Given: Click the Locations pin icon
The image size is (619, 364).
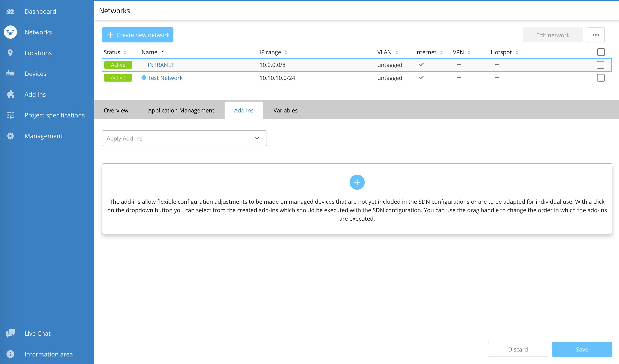Looking at the screenshot, I should coord(10,53).
